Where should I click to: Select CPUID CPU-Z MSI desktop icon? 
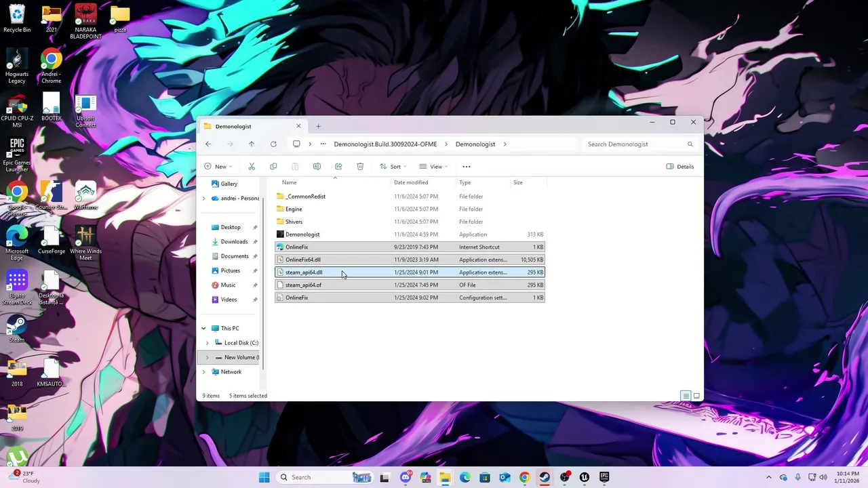[x=17, y=112]
